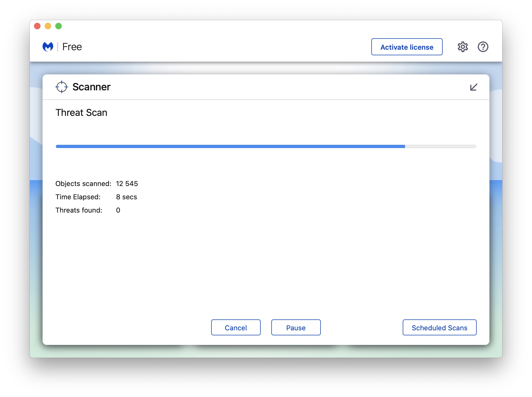Click the Malwarebytes logo icon

point(48,47)
